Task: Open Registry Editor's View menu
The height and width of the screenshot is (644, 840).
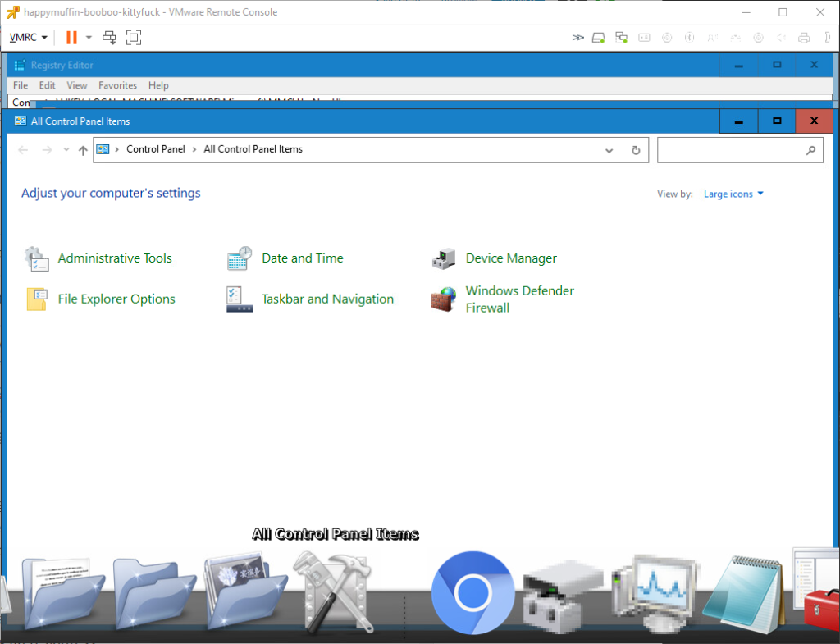Action: coord(77,85)
